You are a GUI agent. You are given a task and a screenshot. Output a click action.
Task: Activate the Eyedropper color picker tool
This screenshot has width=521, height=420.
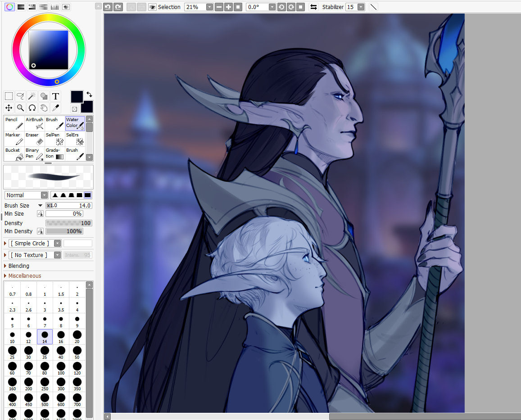click(55, 108)
